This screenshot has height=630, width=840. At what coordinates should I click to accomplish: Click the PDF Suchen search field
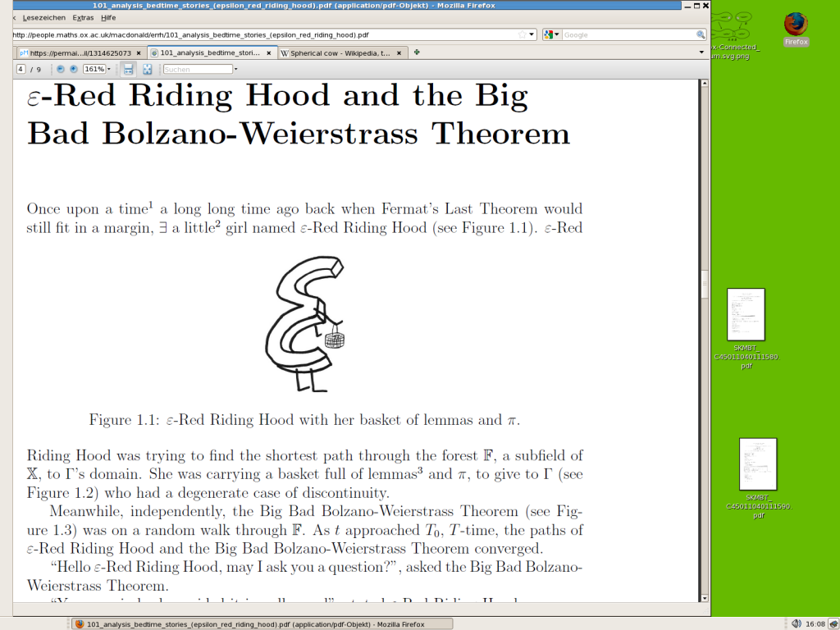pos(198,69)
